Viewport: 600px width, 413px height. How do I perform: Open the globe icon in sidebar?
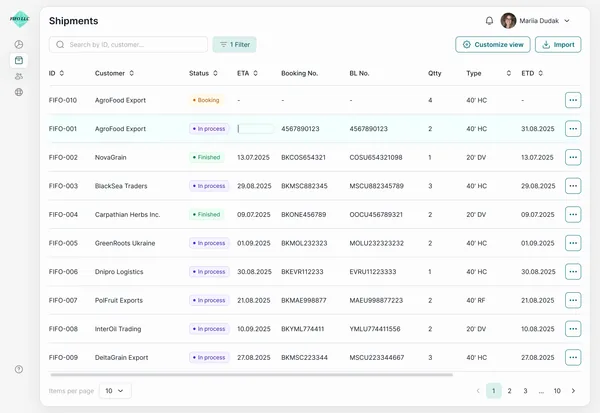(19, 92)
